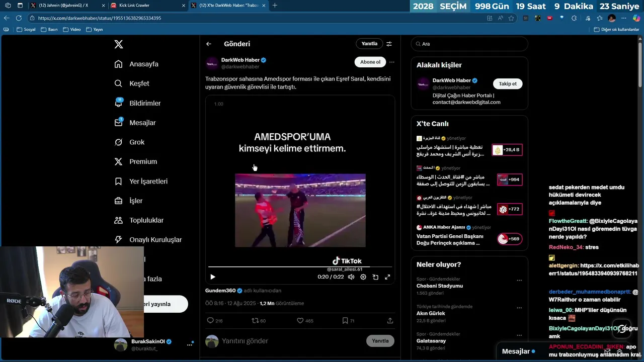Viewport: 644px width, 362px height.
Task: Seek on the video progress bar
Action: click(x=300, y=266)
